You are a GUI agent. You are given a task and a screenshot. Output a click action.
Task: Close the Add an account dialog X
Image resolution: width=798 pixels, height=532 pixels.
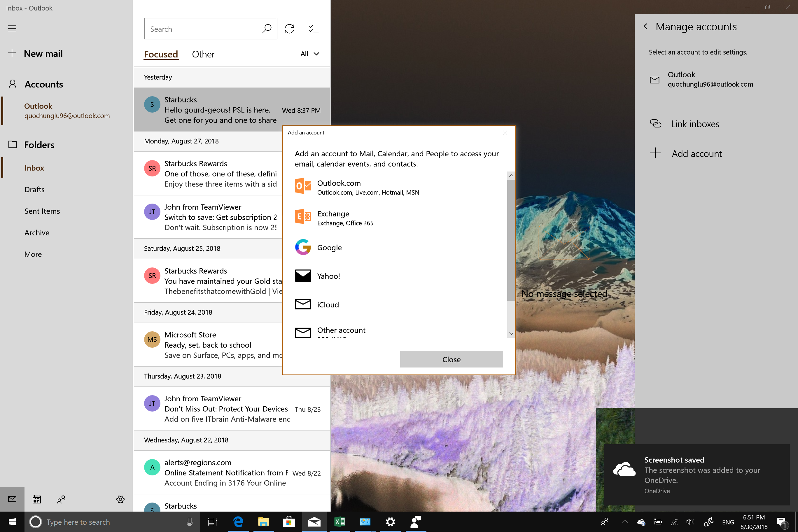[505, 132]
